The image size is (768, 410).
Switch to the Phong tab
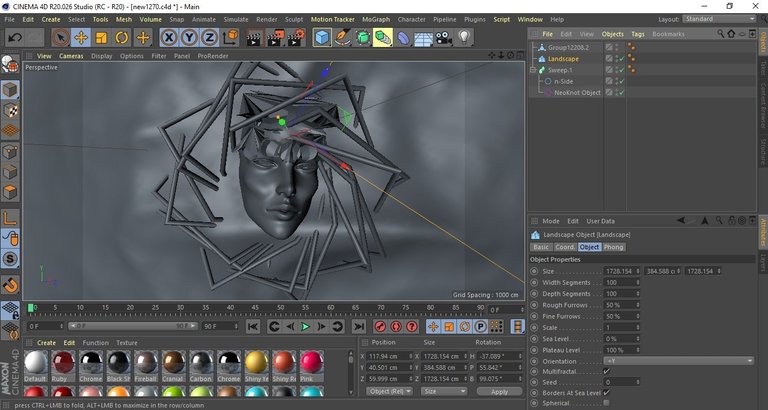tap(614, 247)
